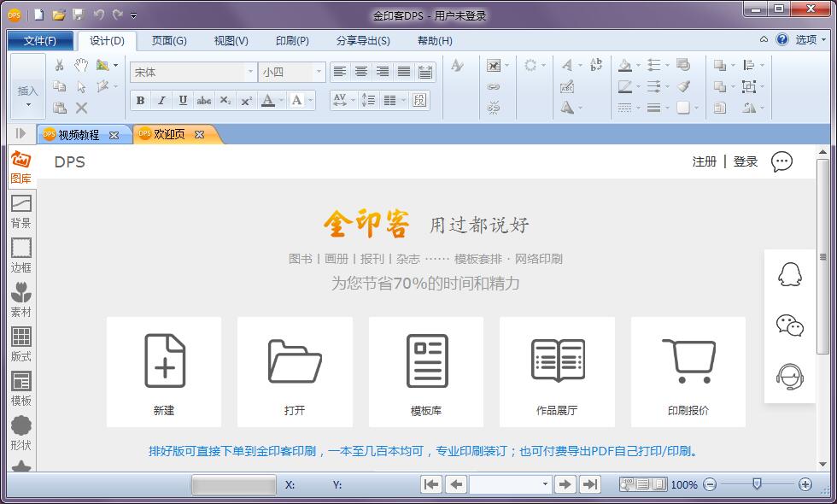The height and width of the screenshot is (504, 837).
Task: Open the 版式 layout sidebar panel
Action: (20, 344)
